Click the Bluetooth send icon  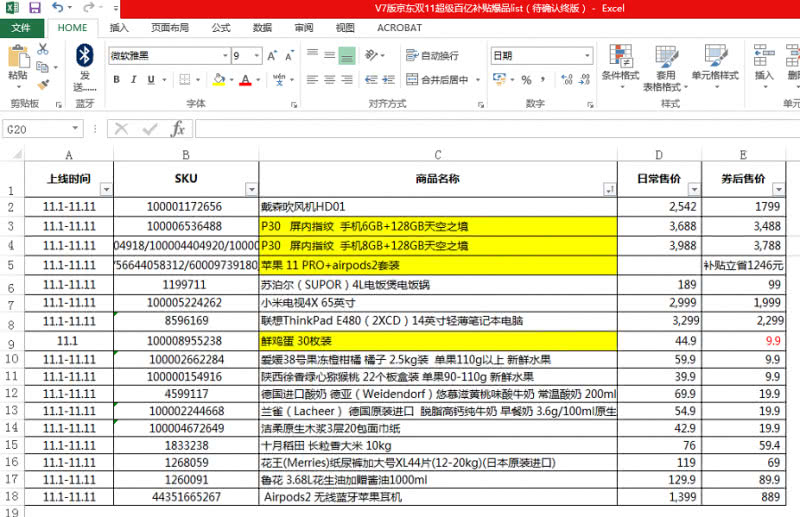click(x=85, y=54)
